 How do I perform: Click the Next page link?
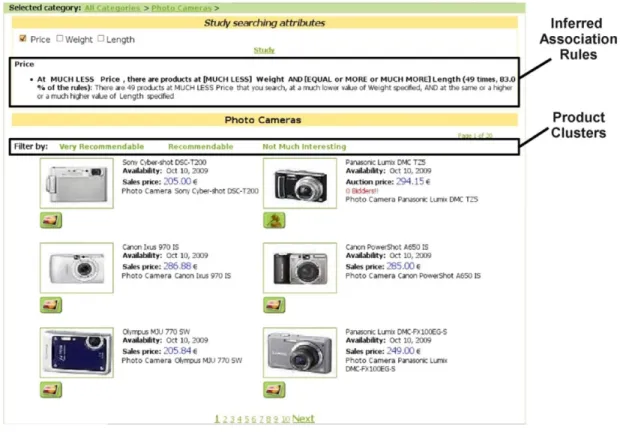coord(303,419)
